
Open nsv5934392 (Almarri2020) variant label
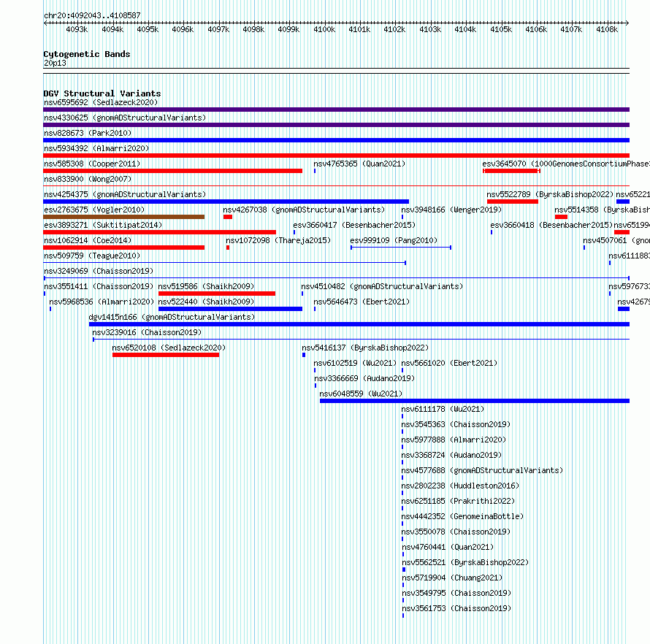click(x=96, y=148)
